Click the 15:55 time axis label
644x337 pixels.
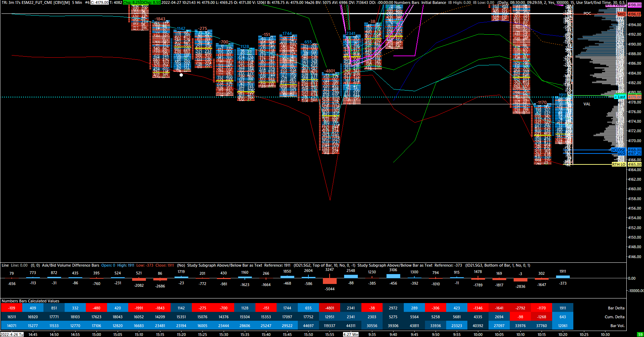(330, 335)
